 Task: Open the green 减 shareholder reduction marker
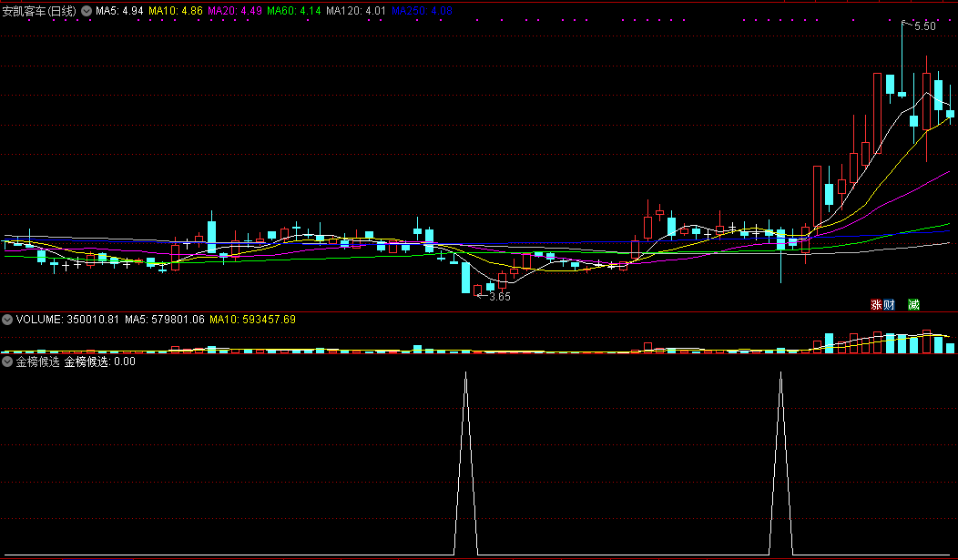pos(913,305)
